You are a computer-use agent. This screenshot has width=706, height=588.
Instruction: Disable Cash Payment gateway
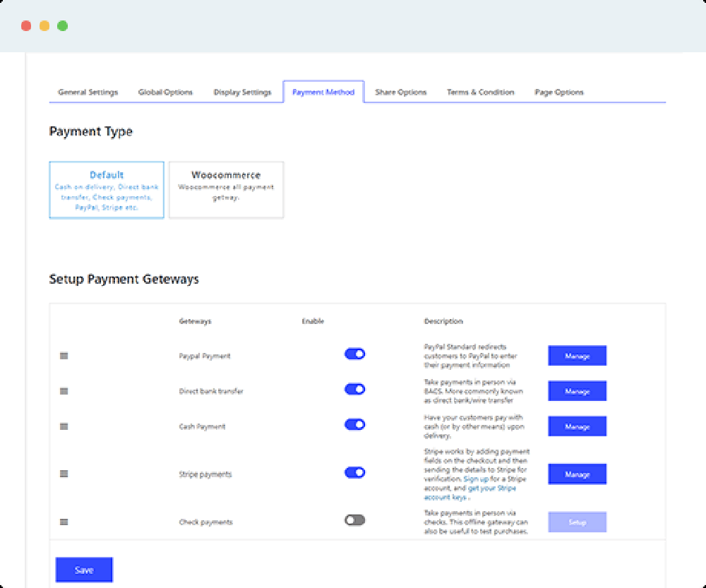pos(355,424)
